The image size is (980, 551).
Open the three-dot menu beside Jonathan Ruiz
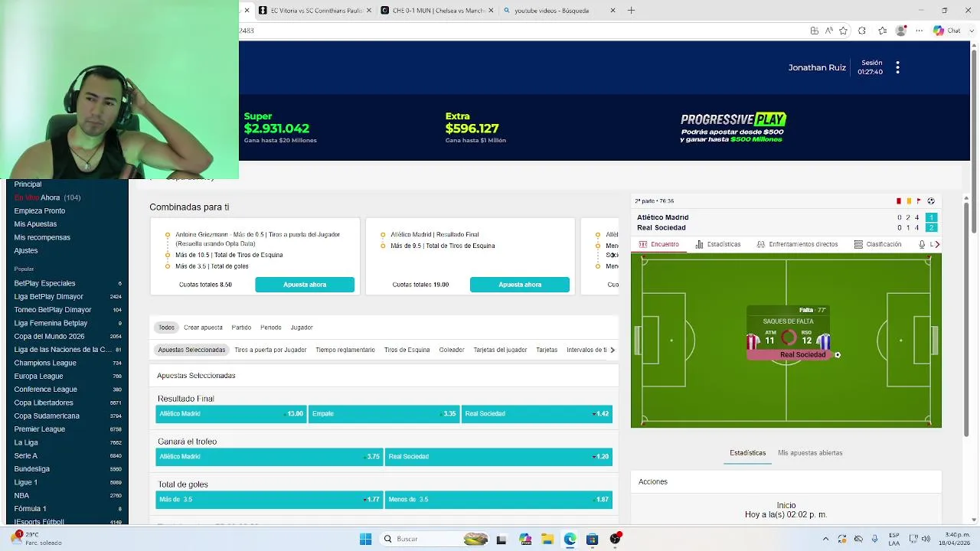(897, 67)
